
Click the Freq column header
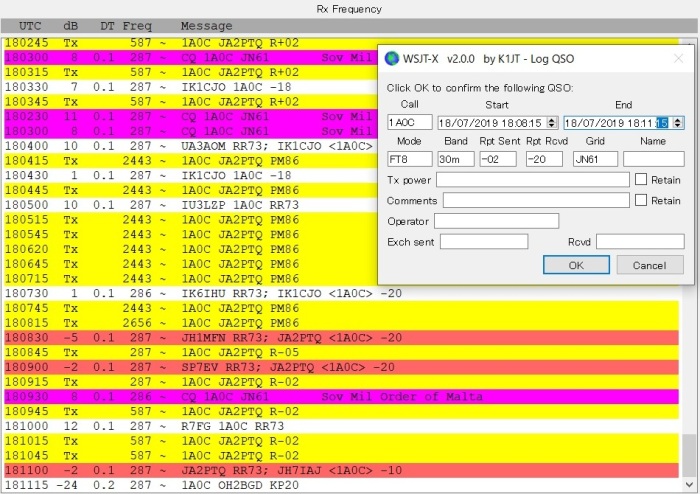tap(137, 26)
